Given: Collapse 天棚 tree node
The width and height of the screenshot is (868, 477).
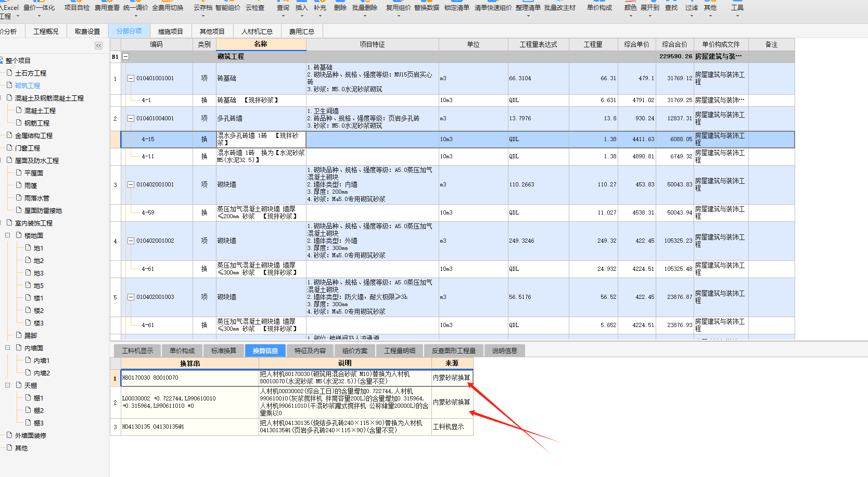Looking at the screenshot, I should tap(8, 385).
